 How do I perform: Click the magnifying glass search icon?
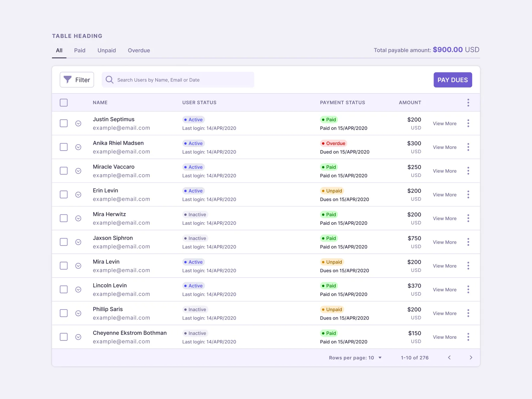click(x=109, y=79)
